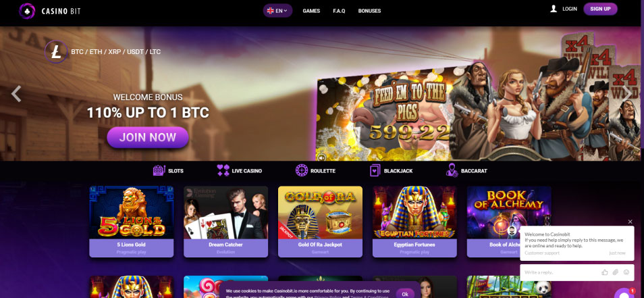Click the Litecoin currency icon
644x298 pixels.
click(56, 52)
